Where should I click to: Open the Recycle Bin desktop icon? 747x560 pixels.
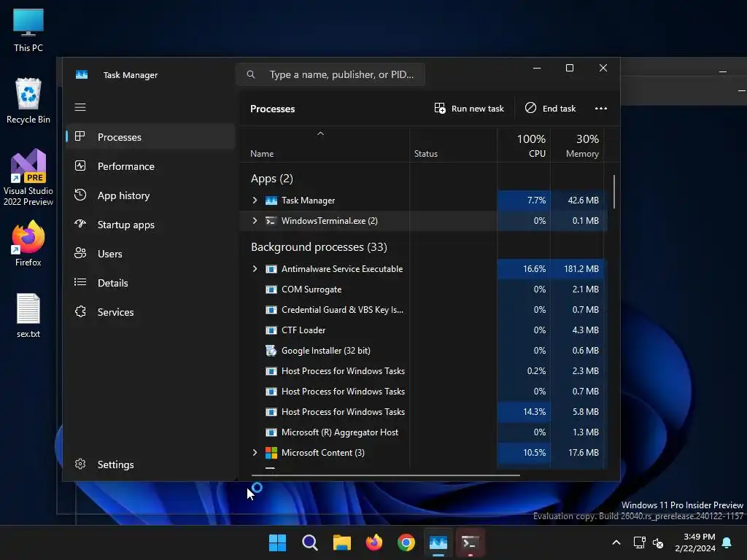point(28,101)
